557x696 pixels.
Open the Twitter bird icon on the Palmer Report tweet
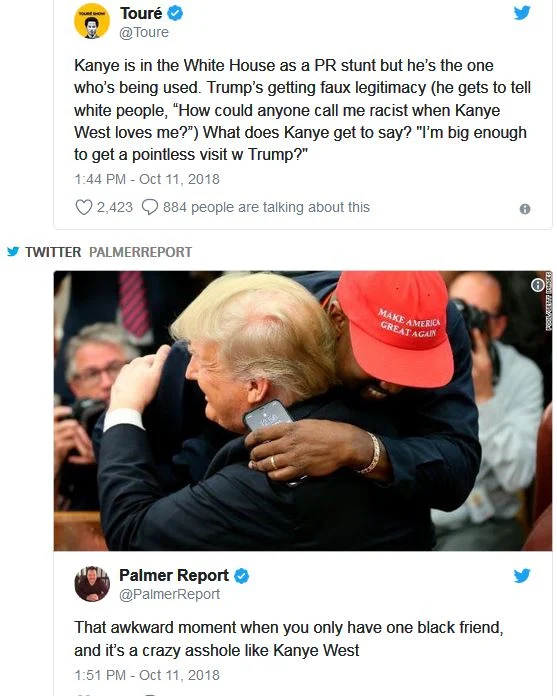click(522, 576)
